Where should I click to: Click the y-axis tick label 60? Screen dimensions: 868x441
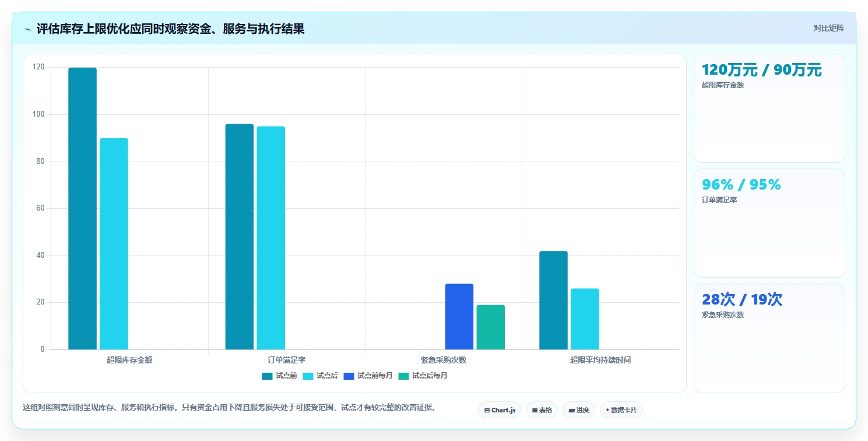tap(40, 208)
